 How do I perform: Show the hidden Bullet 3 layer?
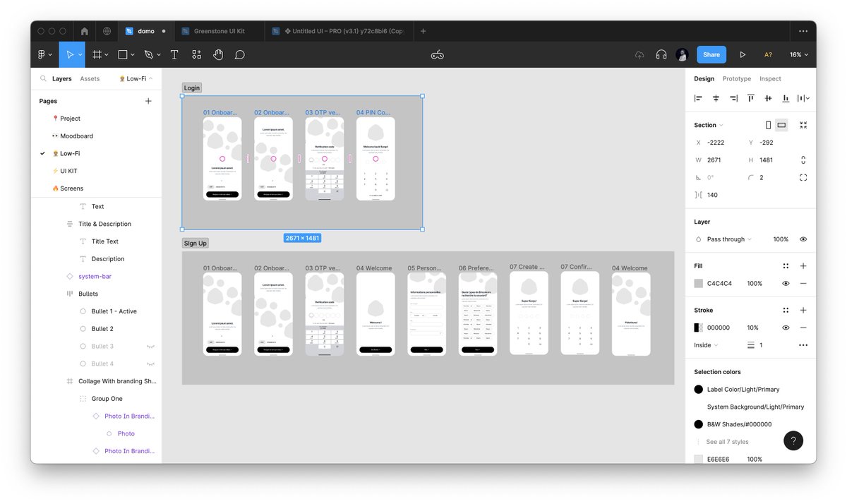tap(150, 347)
